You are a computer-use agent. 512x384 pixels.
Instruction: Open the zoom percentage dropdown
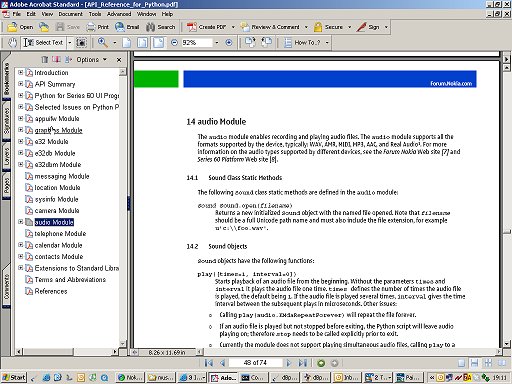click(x=217, y=43)
